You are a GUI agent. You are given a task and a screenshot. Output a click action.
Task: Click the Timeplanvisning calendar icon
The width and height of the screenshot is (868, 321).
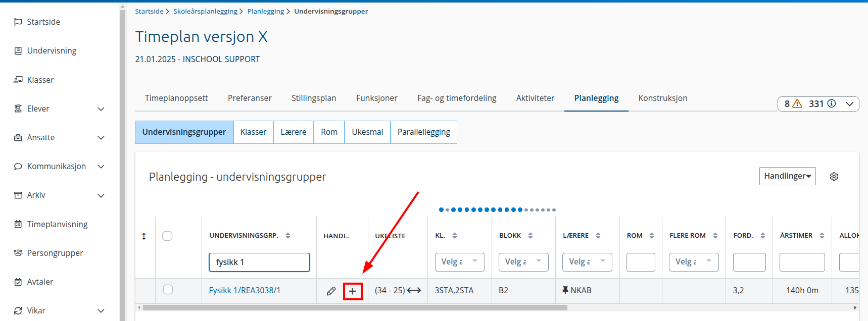coord(18,224)
